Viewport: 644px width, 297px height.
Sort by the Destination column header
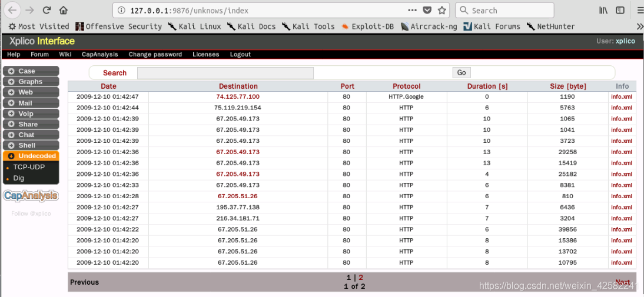[238, 86]
